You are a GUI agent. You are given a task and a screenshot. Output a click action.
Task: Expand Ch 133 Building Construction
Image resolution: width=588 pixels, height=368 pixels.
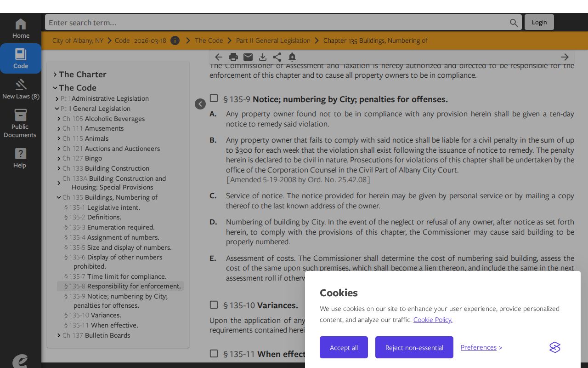(59, 168)
